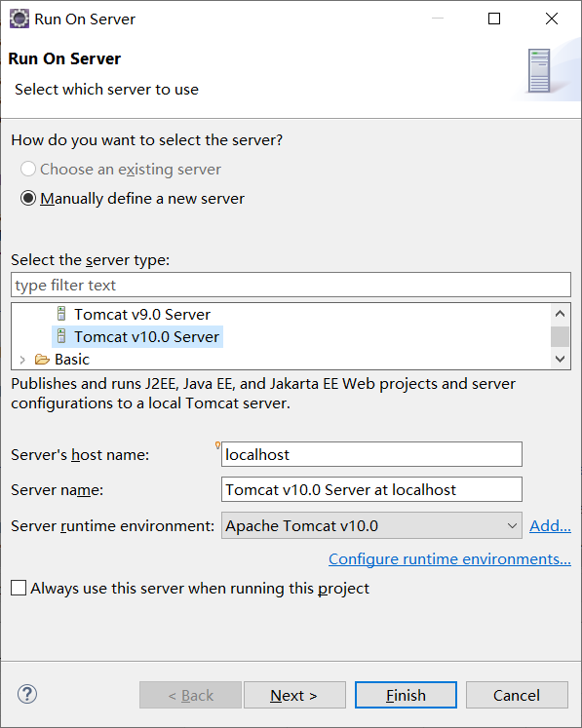Click the server list scroll up arrow
This screenshot has width=582, height=728.
coord(561,314)
